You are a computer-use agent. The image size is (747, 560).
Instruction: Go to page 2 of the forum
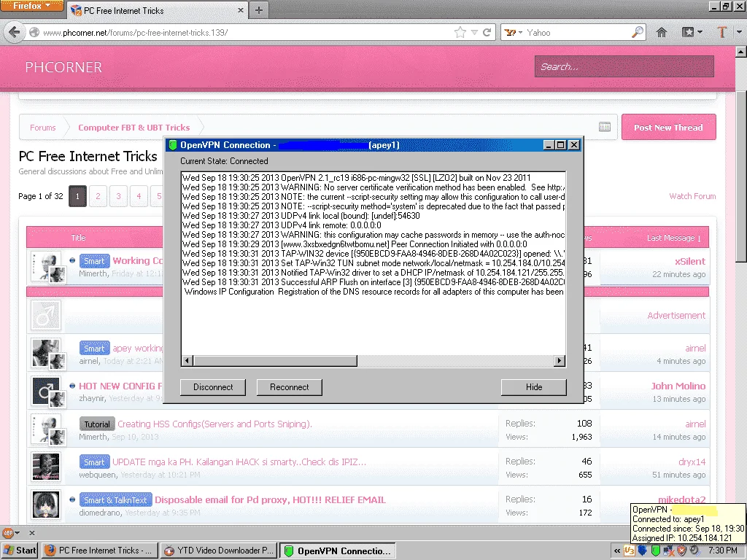98,196
